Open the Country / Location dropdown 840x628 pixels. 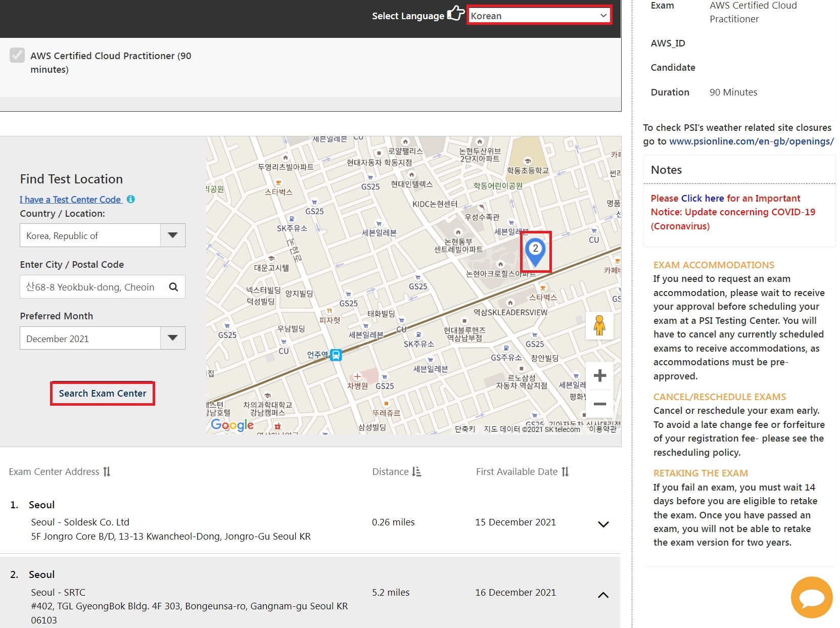pos(103,235)
